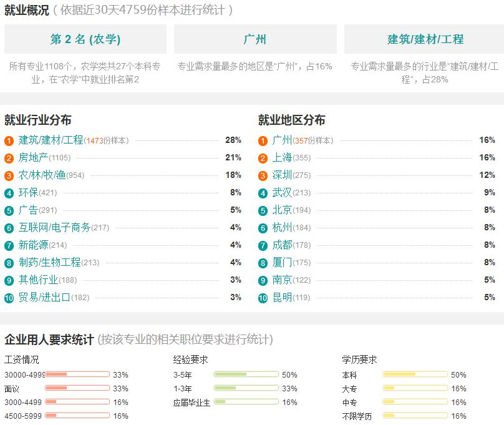Click rank 10 badge beside 贸易/进出口

pyautogui.click(x=9, y=298)
